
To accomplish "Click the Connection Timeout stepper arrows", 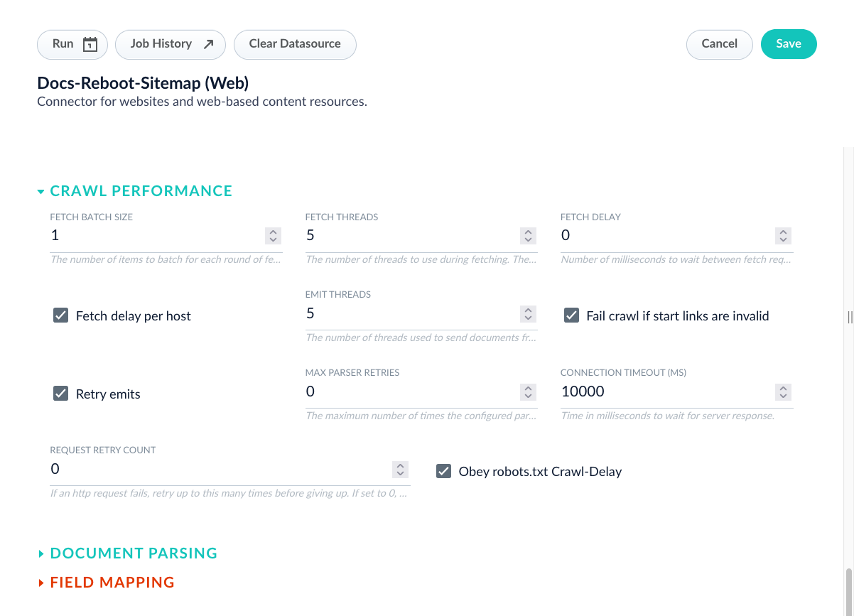I will 783,392.
